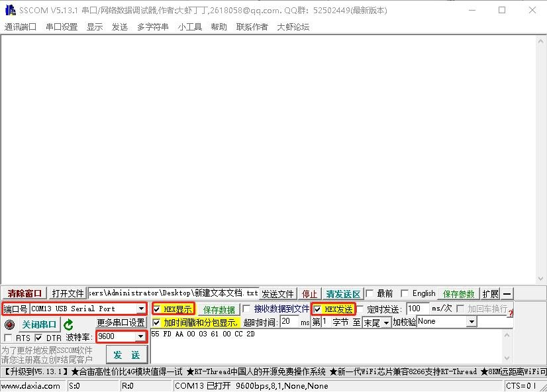
Task: Click the 扩展 button
Action: click(x=490, y=294)
